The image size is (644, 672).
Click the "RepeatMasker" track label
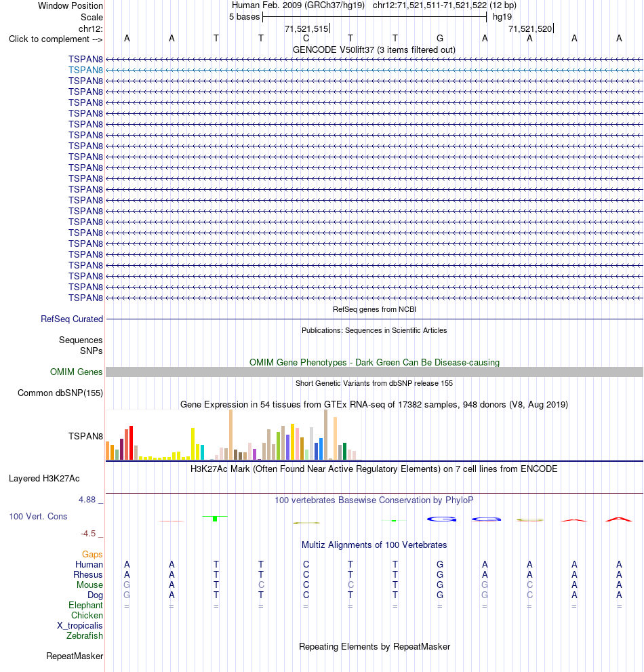[75, 656]
